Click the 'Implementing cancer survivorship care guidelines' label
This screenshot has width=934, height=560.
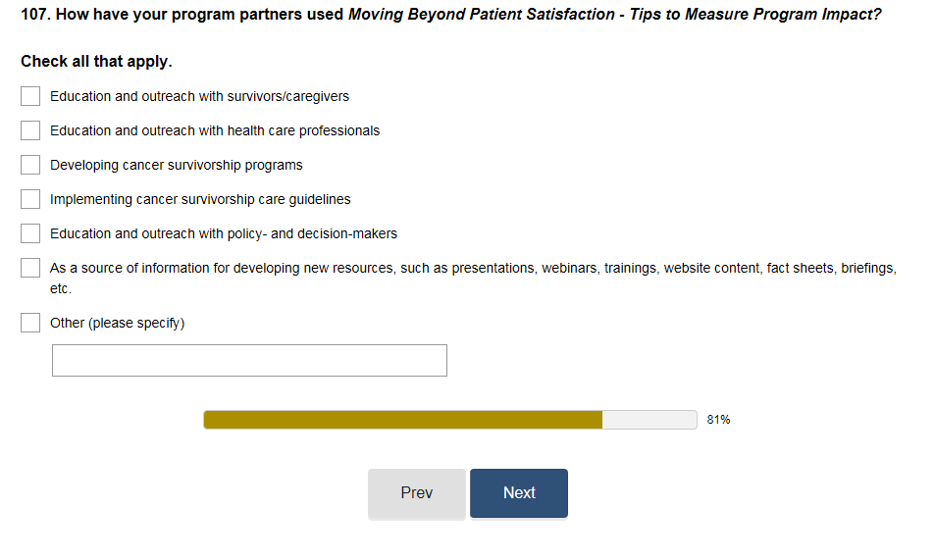point(200,199)
